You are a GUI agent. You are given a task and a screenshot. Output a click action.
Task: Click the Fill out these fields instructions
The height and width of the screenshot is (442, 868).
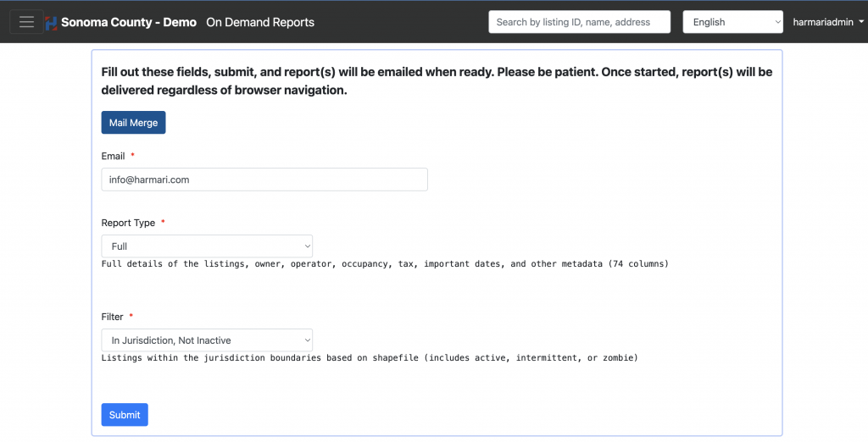[437, 80]
